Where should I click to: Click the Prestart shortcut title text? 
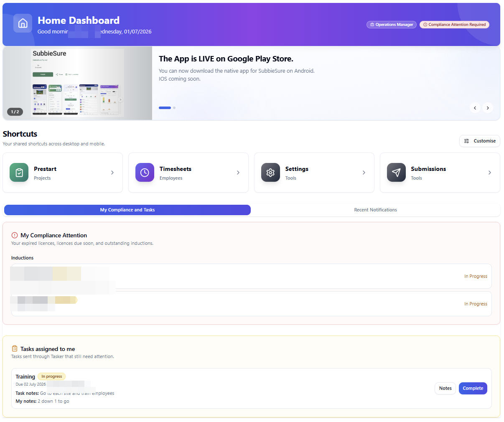tap(45, 169)
